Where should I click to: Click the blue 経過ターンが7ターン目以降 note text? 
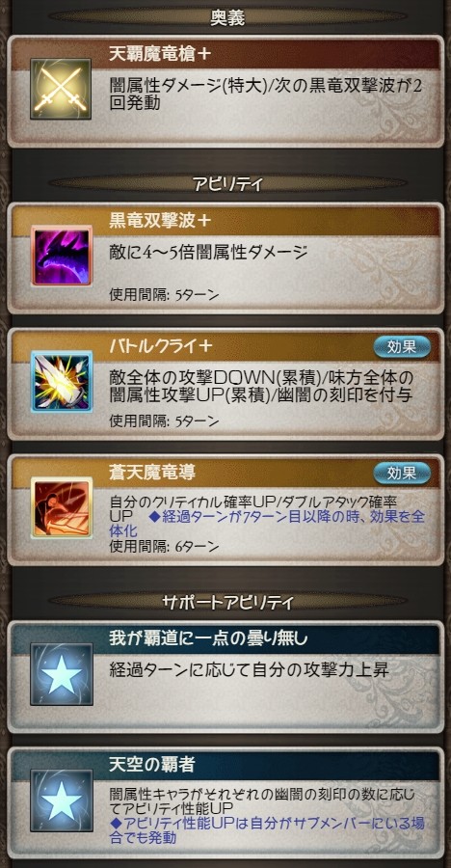click(267, 525)
